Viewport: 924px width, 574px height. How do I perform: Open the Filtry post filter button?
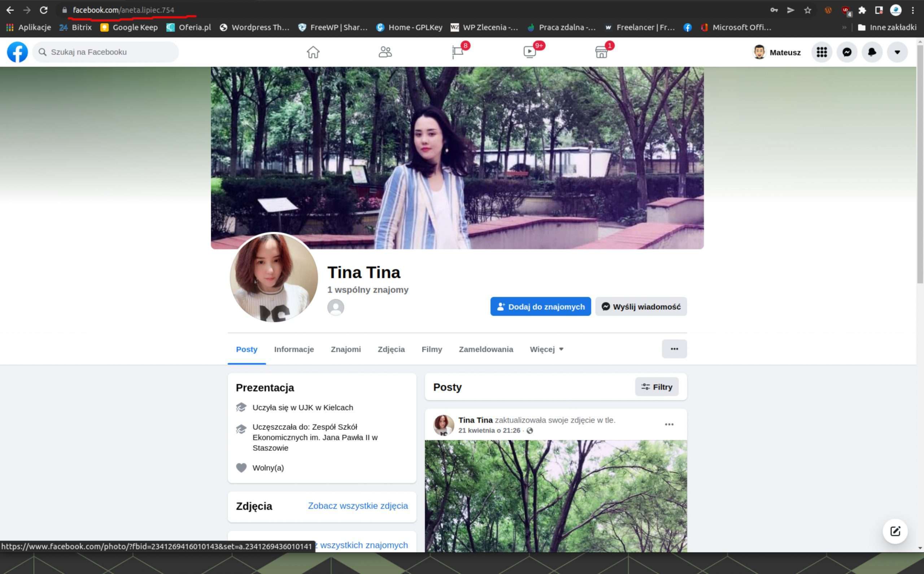coord(657,387)
